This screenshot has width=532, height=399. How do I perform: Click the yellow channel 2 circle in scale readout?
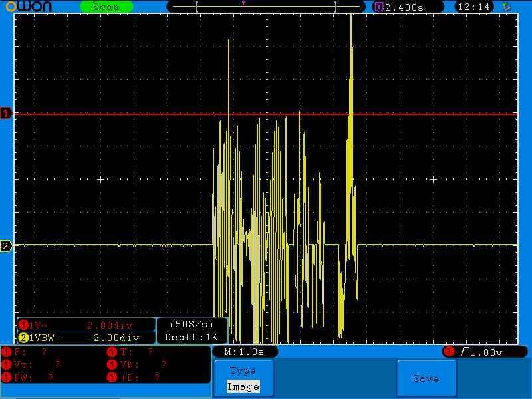coord(23,338)
